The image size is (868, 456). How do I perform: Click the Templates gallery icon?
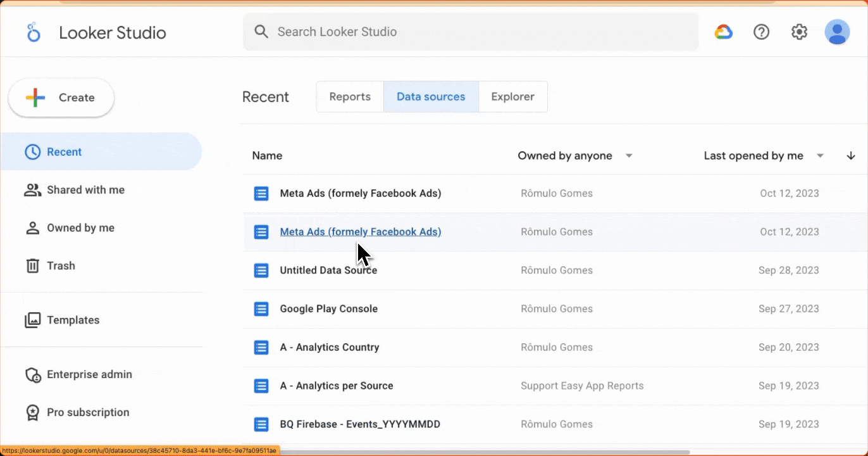click(32, 320)
